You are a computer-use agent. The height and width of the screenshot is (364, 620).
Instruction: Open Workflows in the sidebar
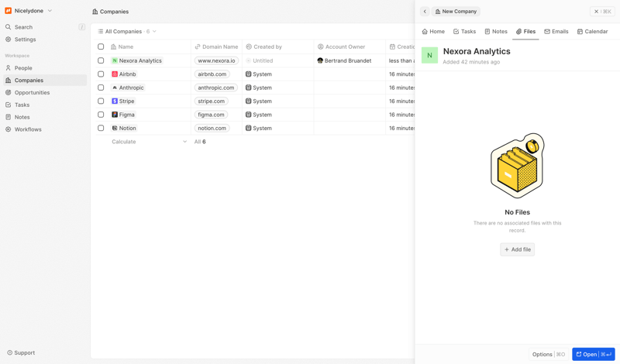[x=28, y=129]
